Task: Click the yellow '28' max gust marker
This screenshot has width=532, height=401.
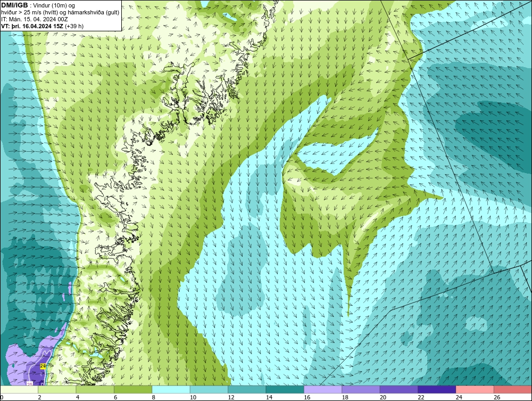Action: pyautogui.click(x=43, y=366)
